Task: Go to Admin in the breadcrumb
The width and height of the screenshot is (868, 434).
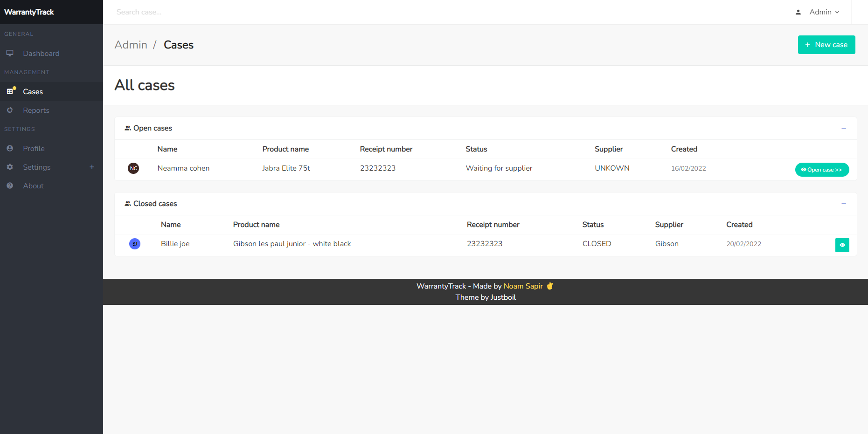Action: [131, 44]
